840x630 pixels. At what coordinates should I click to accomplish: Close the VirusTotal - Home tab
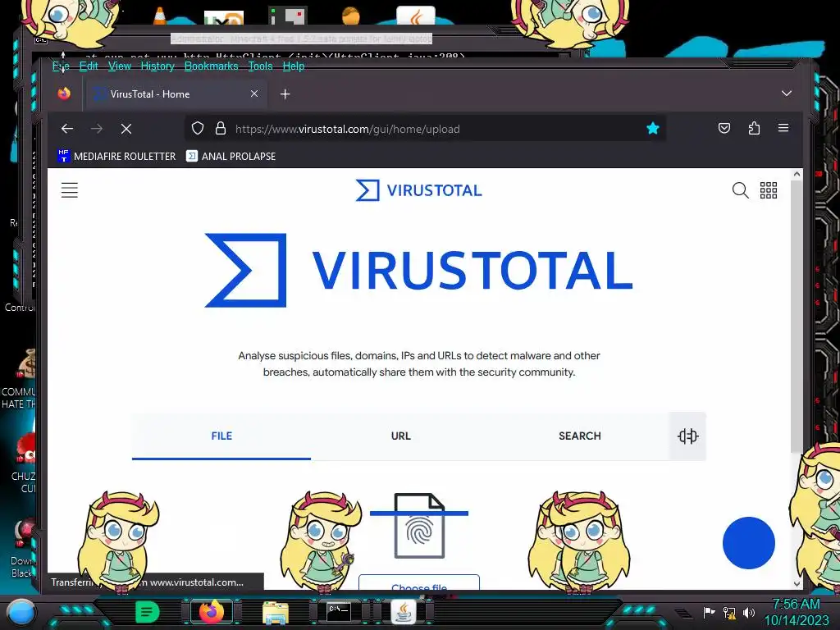tap(254, 94)
